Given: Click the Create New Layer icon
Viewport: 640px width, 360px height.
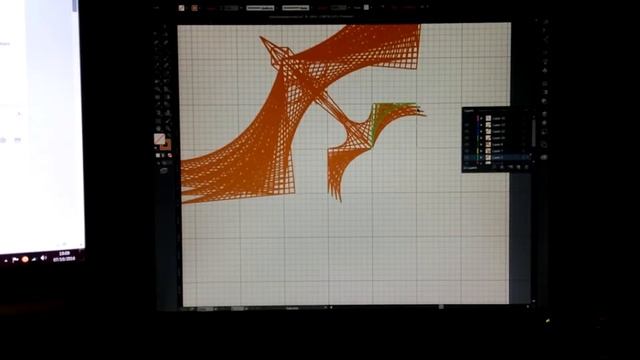Looking at the screenshot, I should [518, 167].
